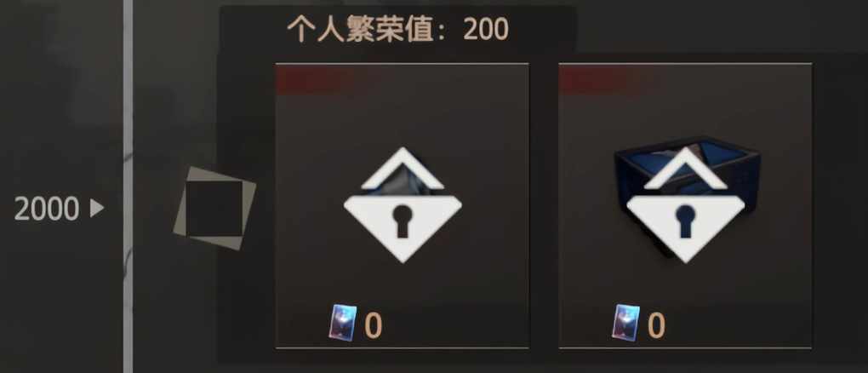Click the dark item behind the left card's lock
The width and height of the screenshot is (868, 373).
(403, 183)
